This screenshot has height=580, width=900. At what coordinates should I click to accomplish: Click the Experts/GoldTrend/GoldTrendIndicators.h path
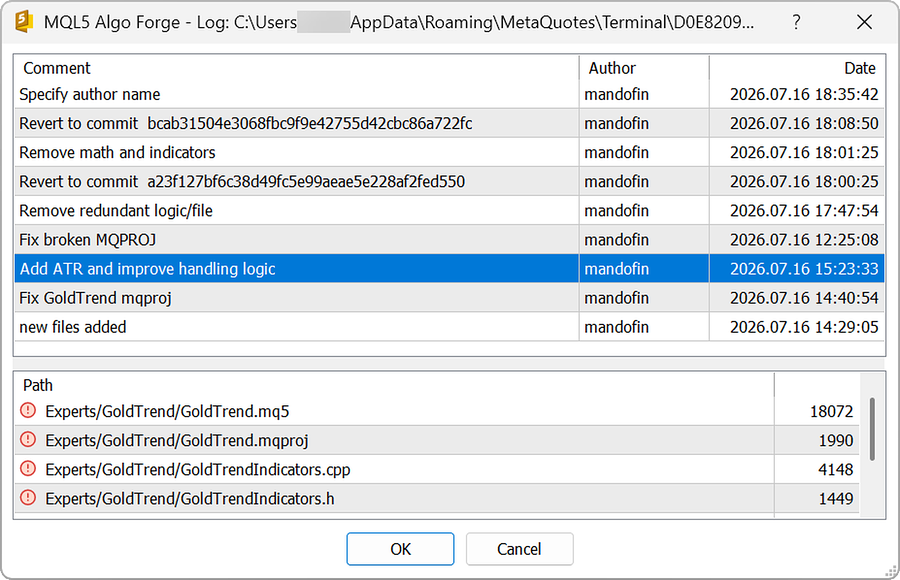(189, 498)
